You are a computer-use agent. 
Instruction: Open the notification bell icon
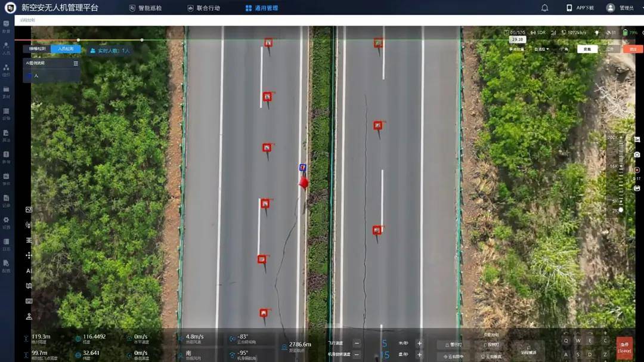click(544, 8)
